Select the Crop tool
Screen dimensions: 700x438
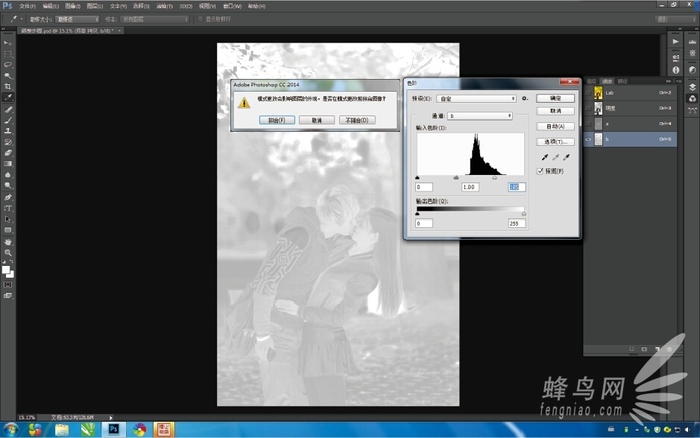8,87
